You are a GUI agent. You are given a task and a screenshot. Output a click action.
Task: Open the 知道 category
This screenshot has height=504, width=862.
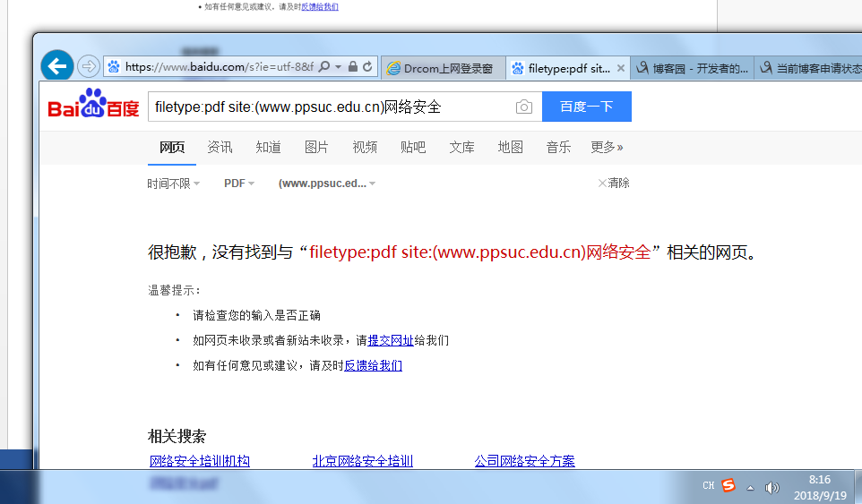pos(268,147)
